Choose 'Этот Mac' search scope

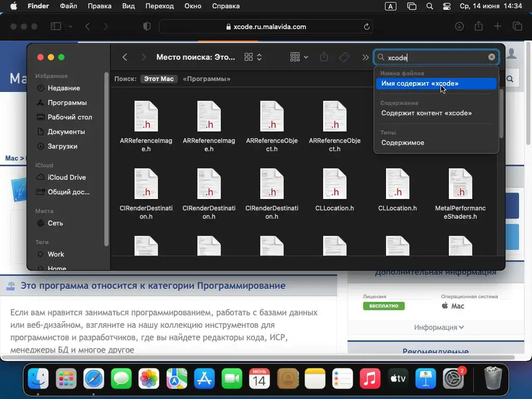click(159, 79)
